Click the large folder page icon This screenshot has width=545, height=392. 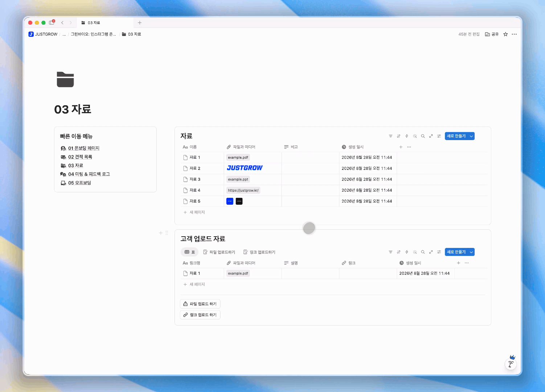click(x=65, y=79)
